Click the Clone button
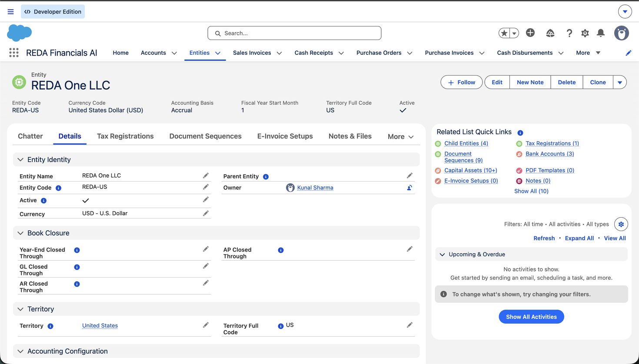Screen dimensions: 639x364 pos(598,82)
